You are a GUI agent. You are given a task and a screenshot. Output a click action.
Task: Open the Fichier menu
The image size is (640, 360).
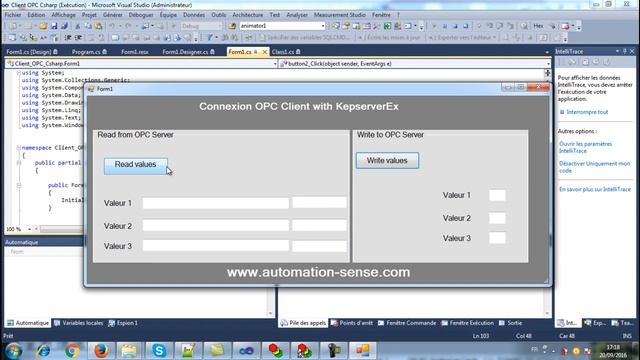tap(13, 15)
